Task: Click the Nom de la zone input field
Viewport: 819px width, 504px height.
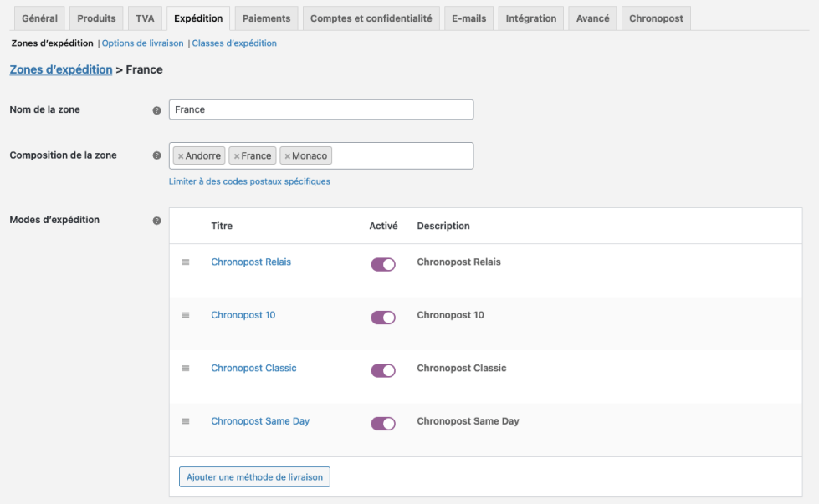Action: [321, 109]
